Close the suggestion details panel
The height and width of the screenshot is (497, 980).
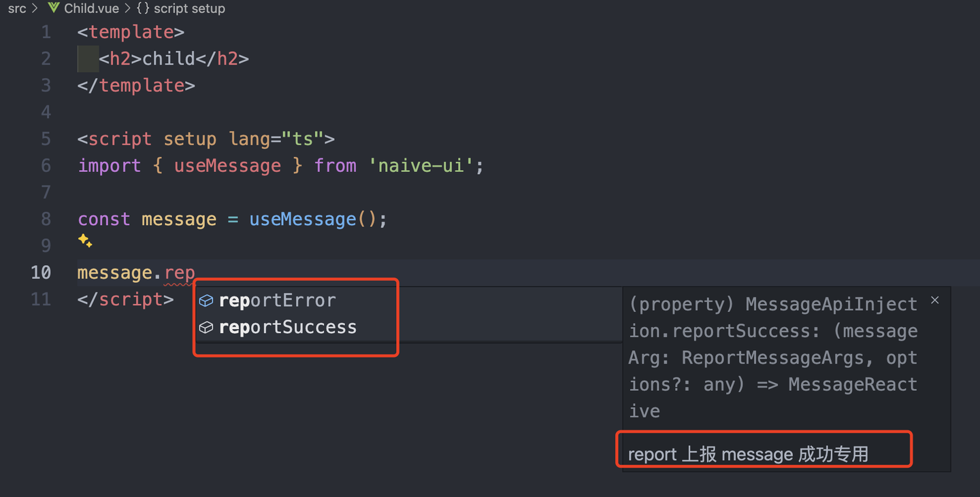935,300
